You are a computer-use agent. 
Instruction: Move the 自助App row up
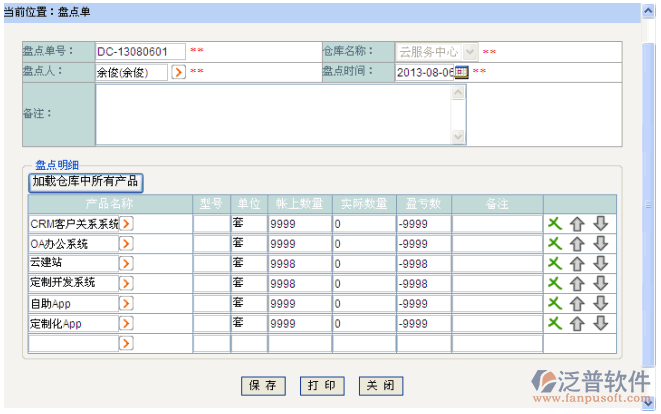[x=577, y=303]
